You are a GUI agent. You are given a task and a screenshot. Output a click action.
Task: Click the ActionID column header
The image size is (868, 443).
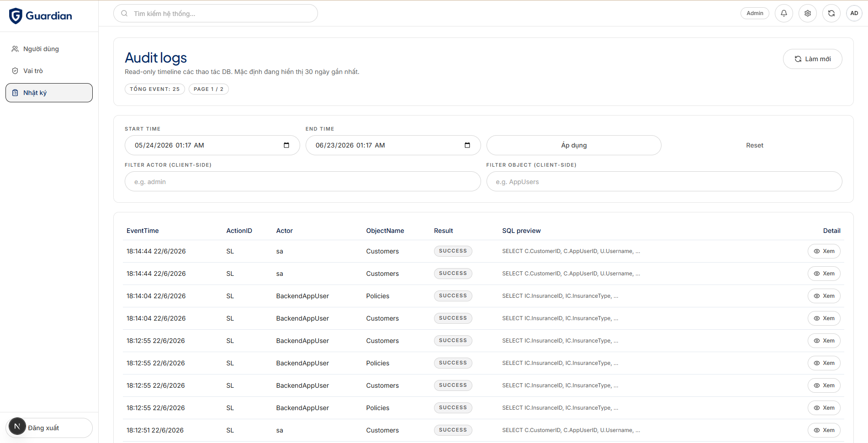[x=239, y=231]
